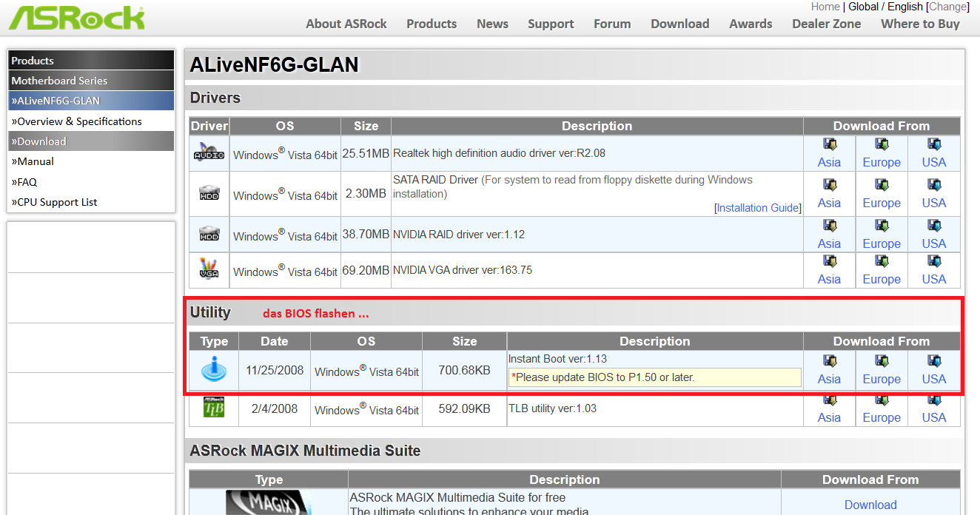Click USA download icon for SATA RAID Driver
The width and height of the screenshot is (980, 515).
click(x=934, y=185)
